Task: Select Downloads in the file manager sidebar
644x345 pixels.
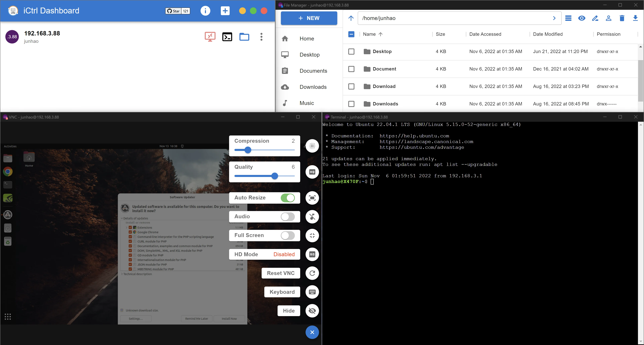Action: (x=313, y=87)
